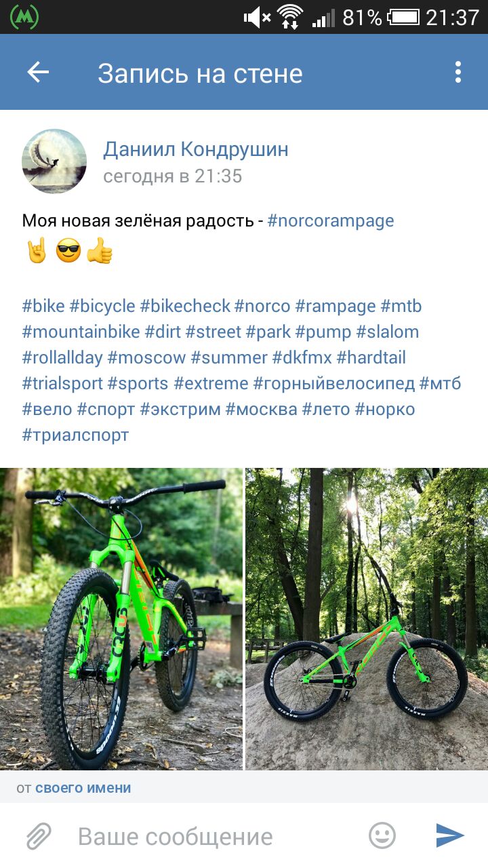Tap the #hardtail hashtag

pos(371,358)
